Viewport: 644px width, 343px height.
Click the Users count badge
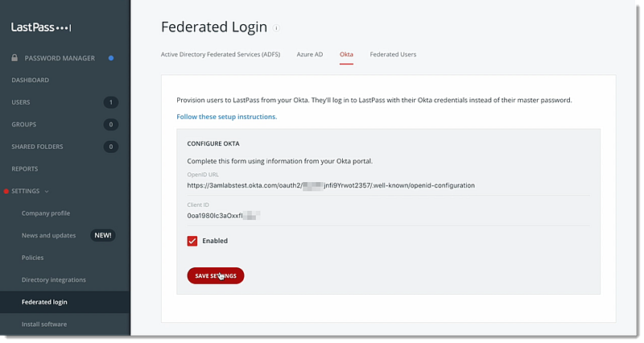(110, 102)
